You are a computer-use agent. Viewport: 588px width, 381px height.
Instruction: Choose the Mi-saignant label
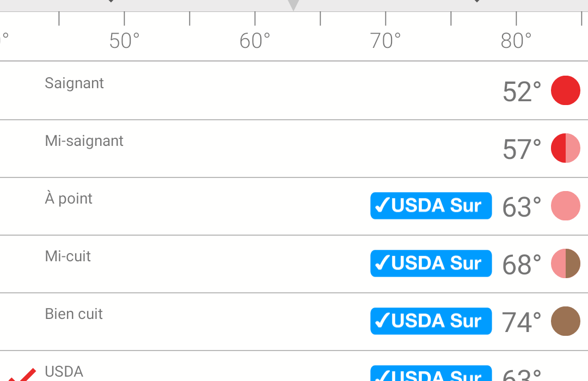[84, 142]
